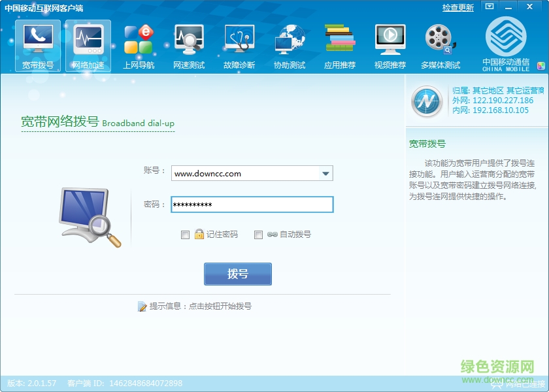Open the 网络加速 network acceleration tool
This screenshot has width=549, height=392.
click(88, 44)
